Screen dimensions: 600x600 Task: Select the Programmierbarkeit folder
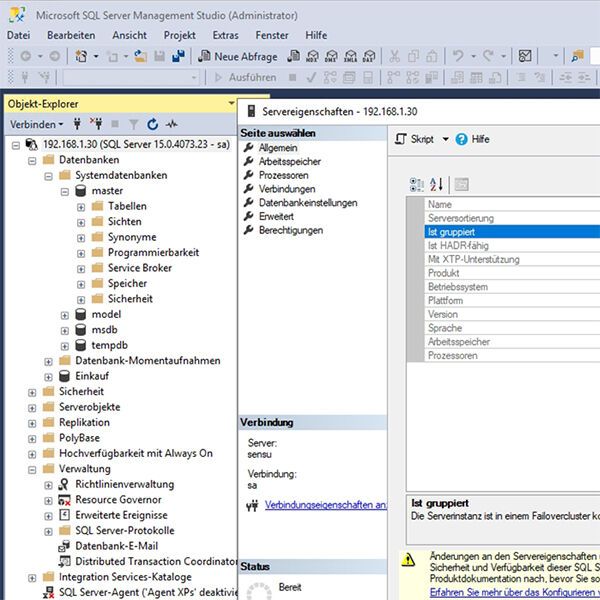coord(153,253)
